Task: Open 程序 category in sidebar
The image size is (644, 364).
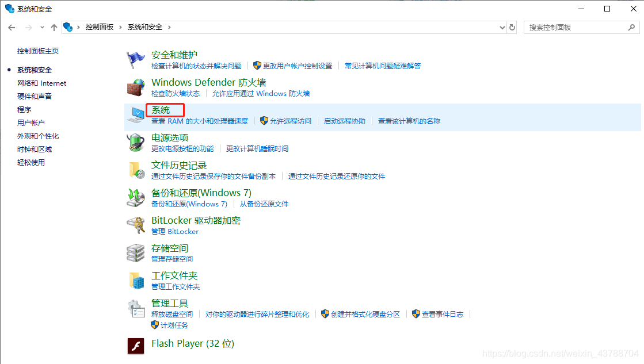Action: [x=24, y=110]
